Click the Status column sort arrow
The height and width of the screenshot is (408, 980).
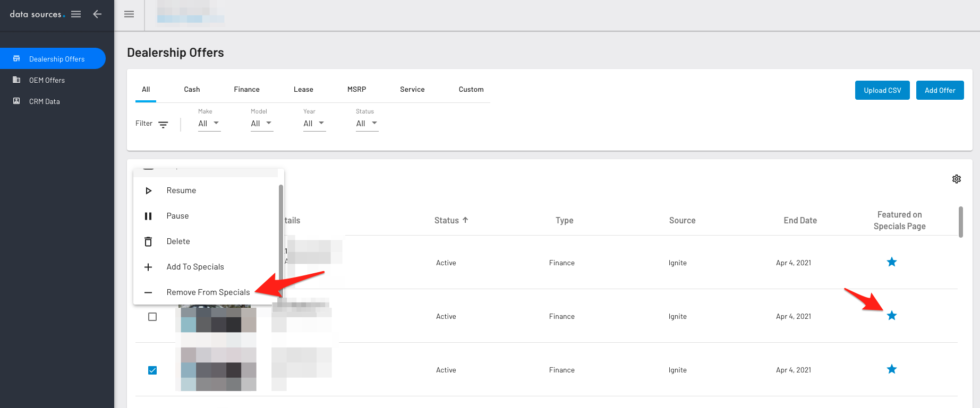click(465, 220)
